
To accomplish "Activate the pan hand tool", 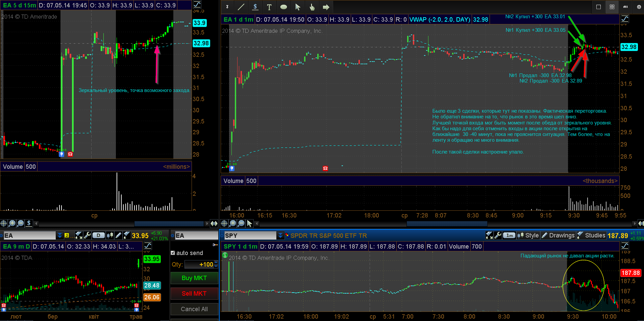I will pos(312,7).
